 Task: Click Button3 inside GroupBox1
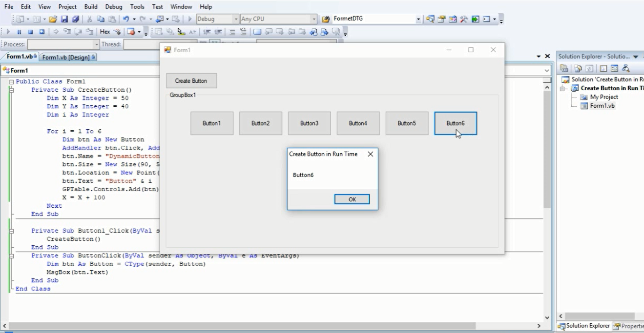[x=309, y=123]
